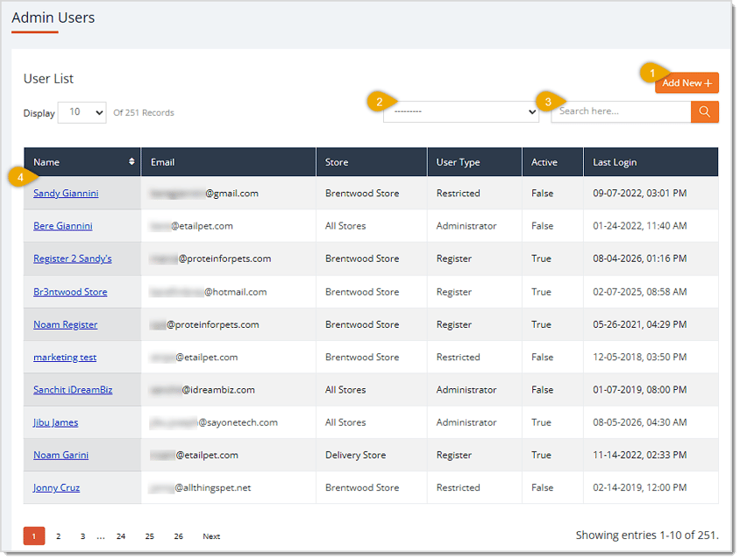This screenshot has height=560, width=740.
Task: Open the Noam Garini user link
Action: pos(60,455)
